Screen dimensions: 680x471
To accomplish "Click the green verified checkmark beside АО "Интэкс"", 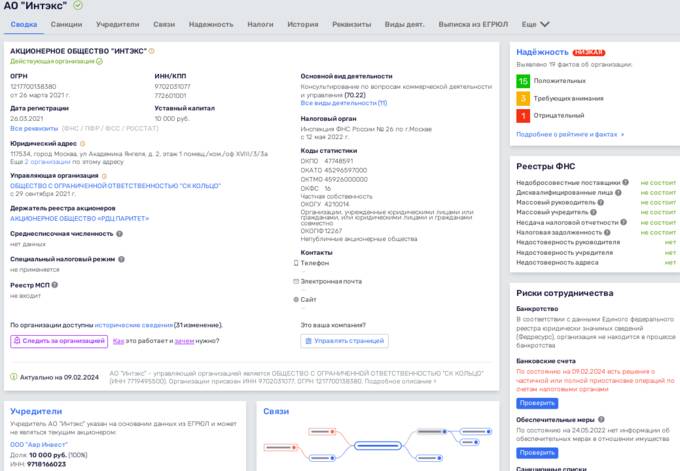I will [x=78, y=6].
